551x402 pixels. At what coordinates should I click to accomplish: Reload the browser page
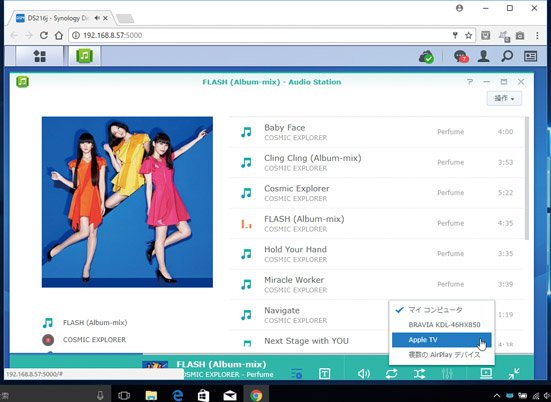(44, 35)
